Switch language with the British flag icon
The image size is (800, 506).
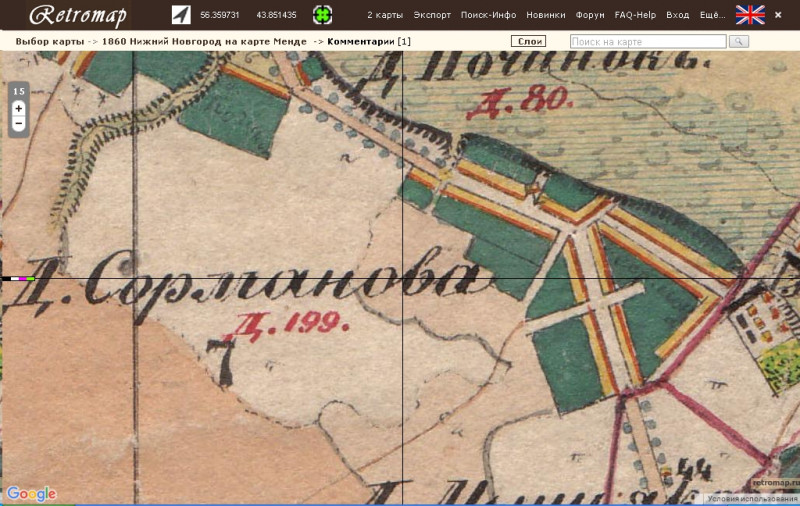[750, 15]
